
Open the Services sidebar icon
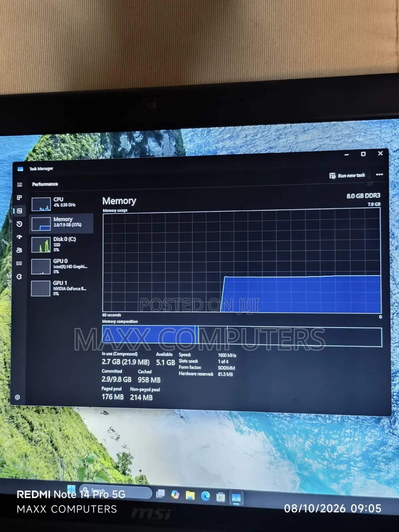pyautogui.click(x=19, y=277)
